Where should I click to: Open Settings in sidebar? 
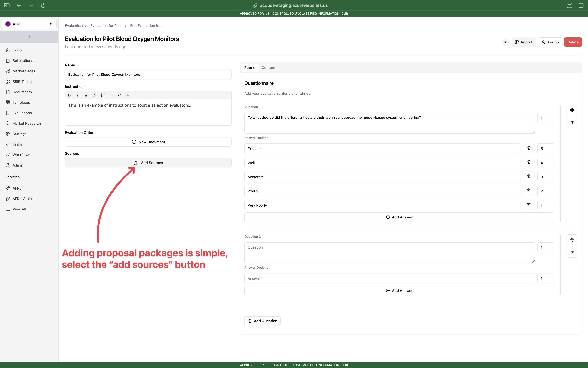pos(19,134)
